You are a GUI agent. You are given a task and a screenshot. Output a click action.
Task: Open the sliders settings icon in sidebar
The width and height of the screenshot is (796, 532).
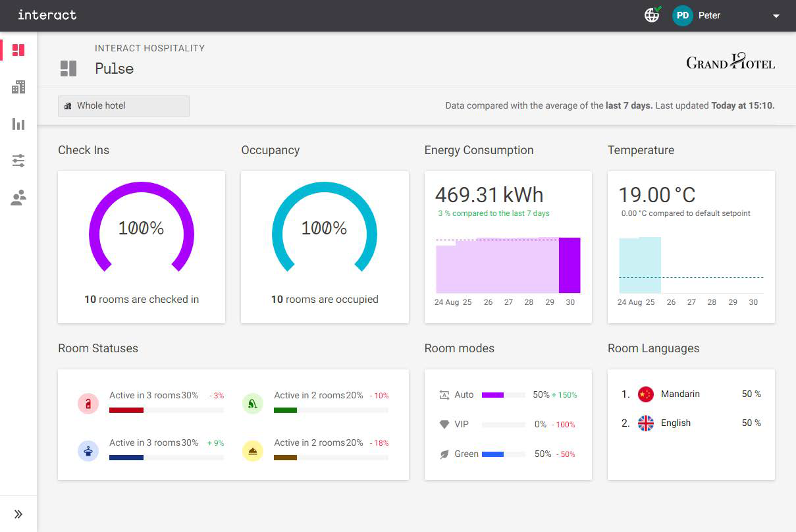18,161
